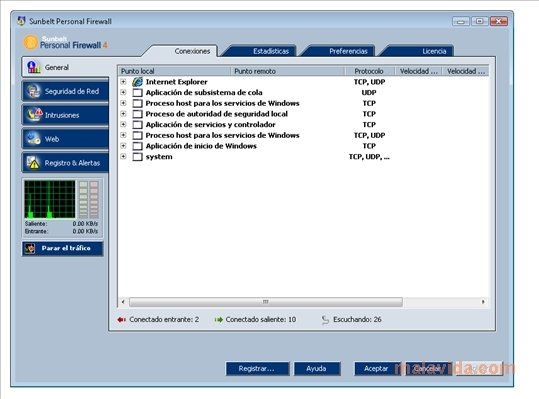539x399 pixels.
Task: Sort by the Protocolo column header
Action: pos(369,71)
